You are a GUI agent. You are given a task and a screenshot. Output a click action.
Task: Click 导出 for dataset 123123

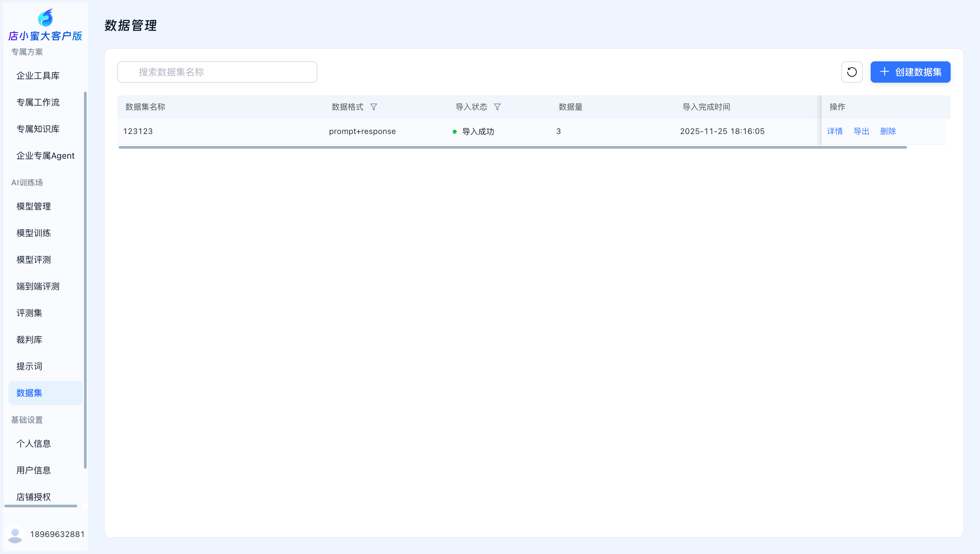pos(861,131)
